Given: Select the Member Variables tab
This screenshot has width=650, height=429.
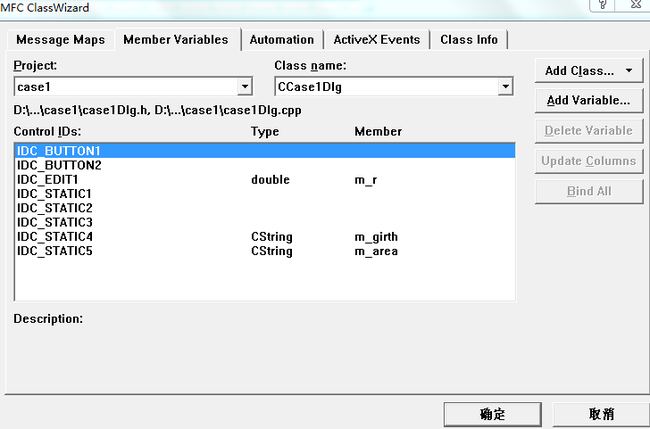Looking at the screenshot, I should [176, 39].
